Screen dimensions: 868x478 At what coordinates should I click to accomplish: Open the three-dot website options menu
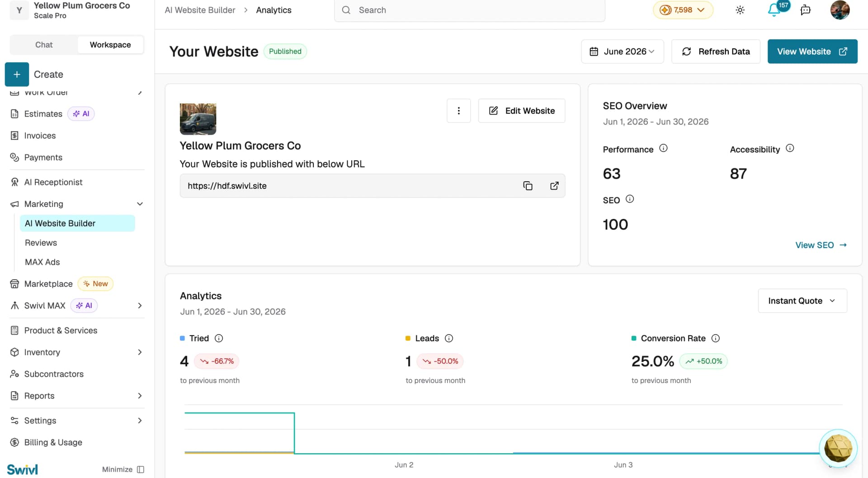[x=458, y=111]
